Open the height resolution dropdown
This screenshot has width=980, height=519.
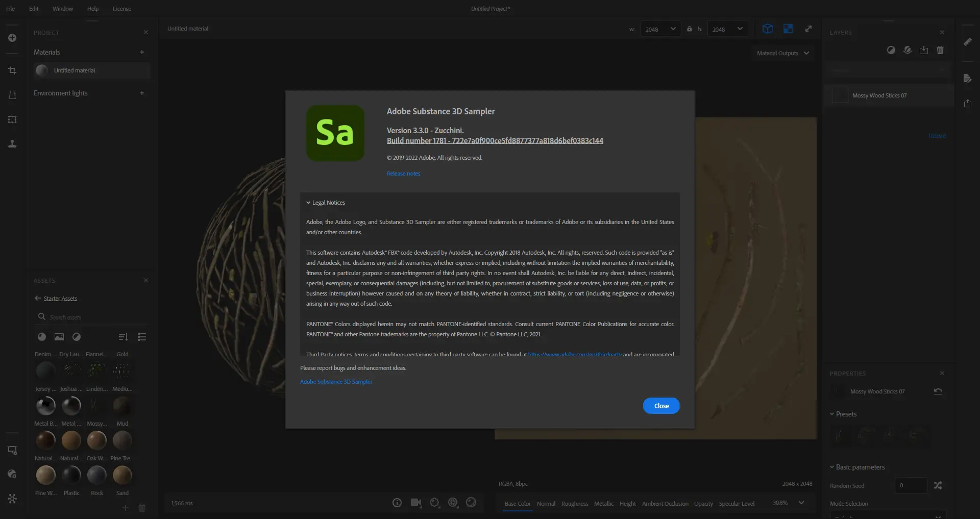[727, 29]
